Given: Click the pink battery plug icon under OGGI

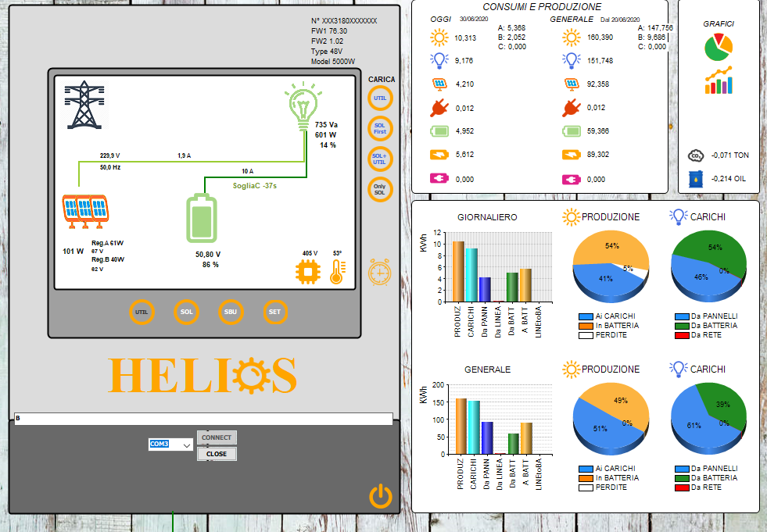Looking at the screenshot, I should coord(439,178).
